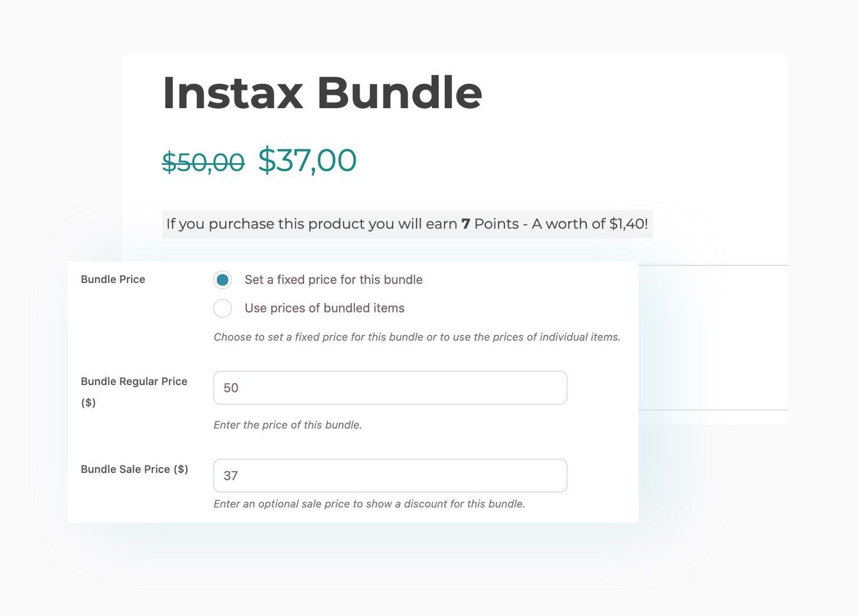The height and width of the screenshot is (616, 857).
Task: Click the $37,00 sale price
Action: point(307,160)
